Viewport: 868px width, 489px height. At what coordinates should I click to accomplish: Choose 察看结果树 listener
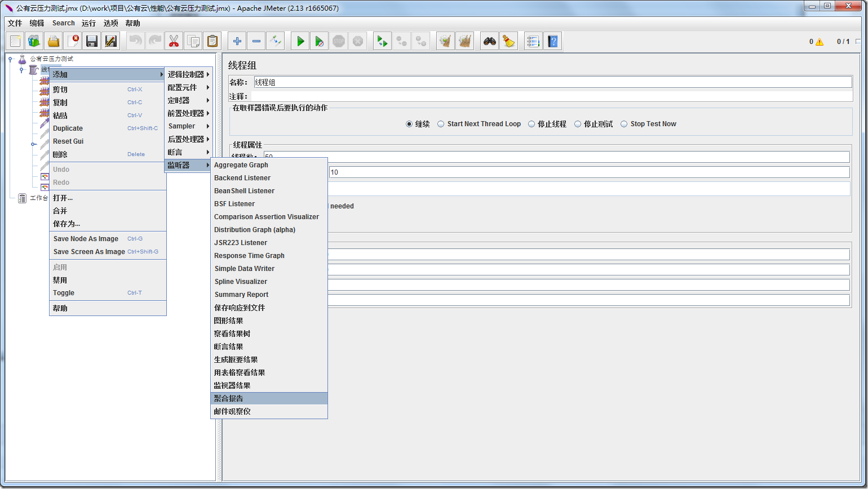pos(269,334)
